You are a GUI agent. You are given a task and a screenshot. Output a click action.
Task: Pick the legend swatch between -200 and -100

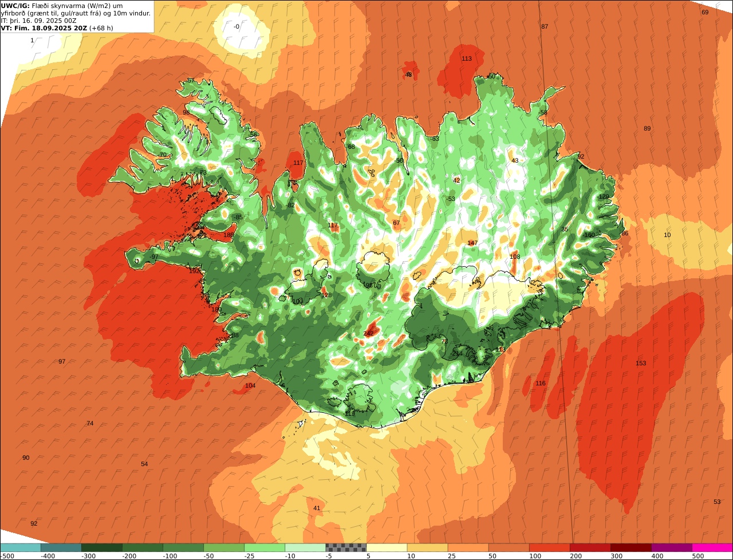(143, 547)
